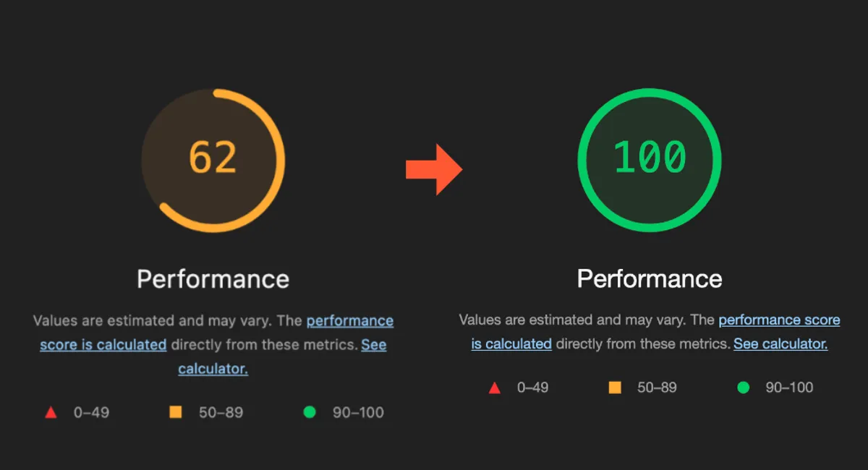Screen dimensions: 868x470
Task: Click the orange square icon in the right legend
Action: (x=615, y=388)
